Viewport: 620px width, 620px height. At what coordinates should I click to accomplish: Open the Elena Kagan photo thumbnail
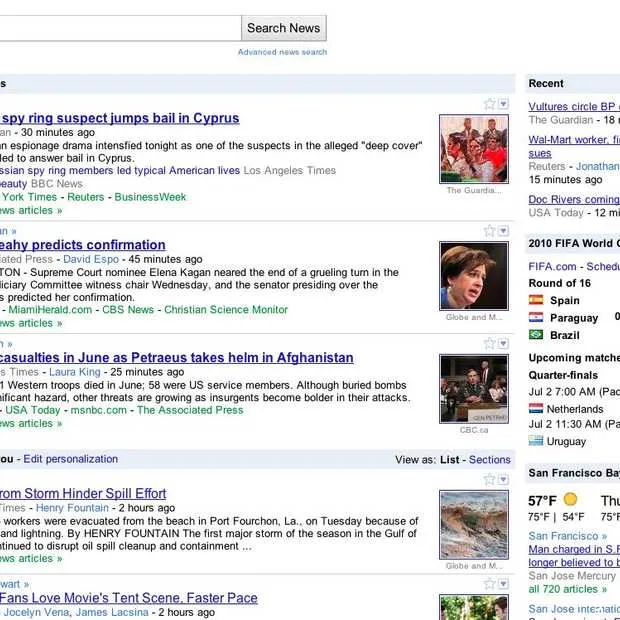click(473, 276)
